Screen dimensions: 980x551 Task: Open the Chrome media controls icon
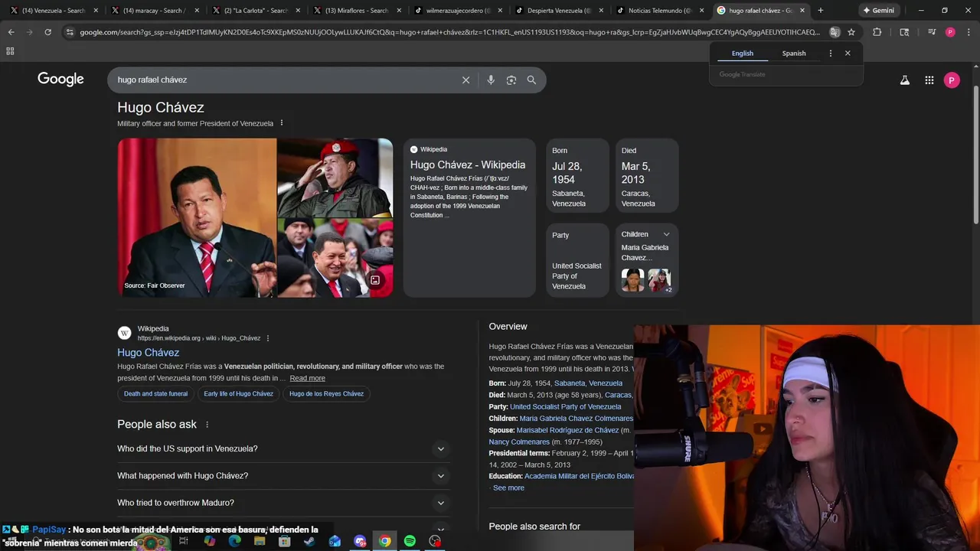pos(932,32)
